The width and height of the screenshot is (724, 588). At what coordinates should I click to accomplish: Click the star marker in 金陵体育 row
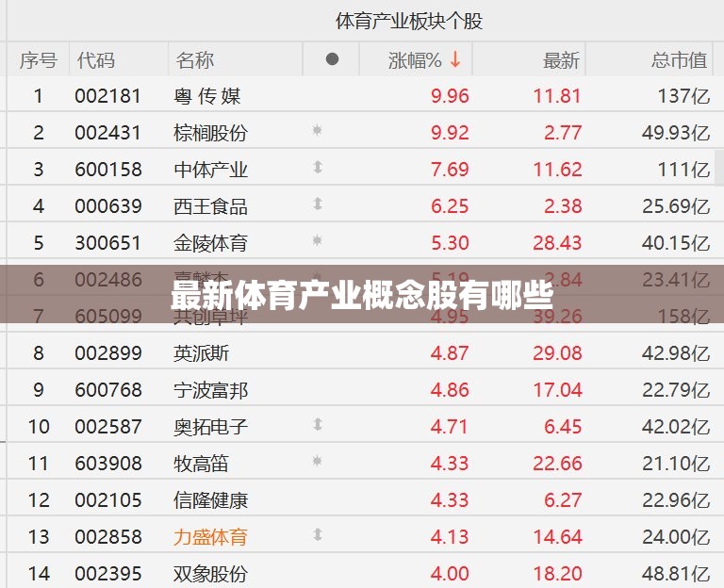pos(317,240)
